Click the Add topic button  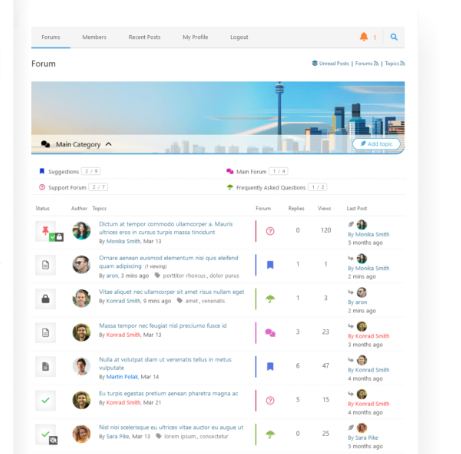pyautogui.click(x=376, y=144)
